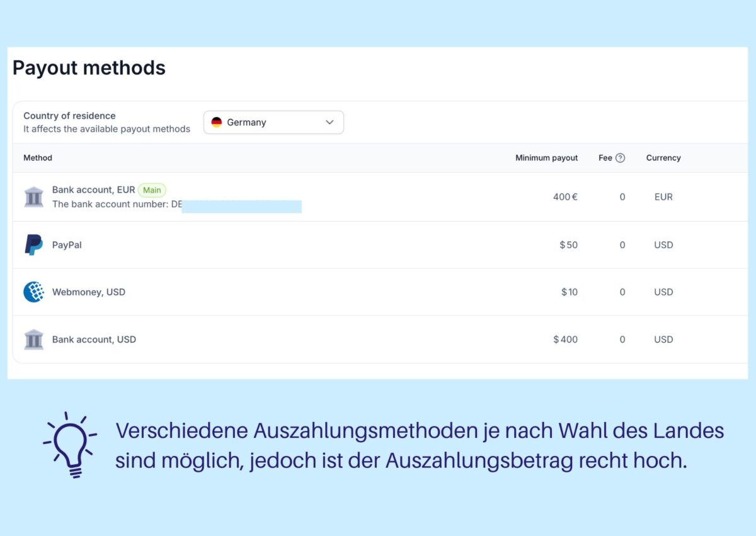Click the German flag in country selector
This screenshot has width=756, height=536.
point(217,122)
